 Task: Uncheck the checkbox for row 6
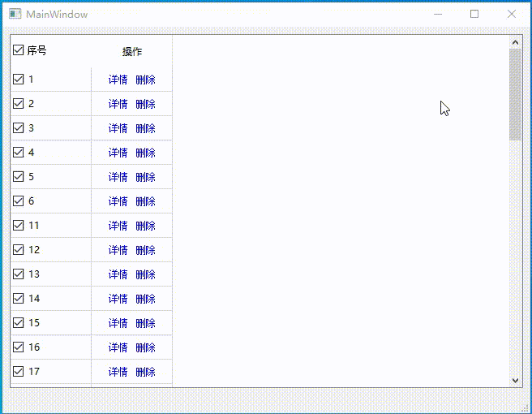(19, 201)
